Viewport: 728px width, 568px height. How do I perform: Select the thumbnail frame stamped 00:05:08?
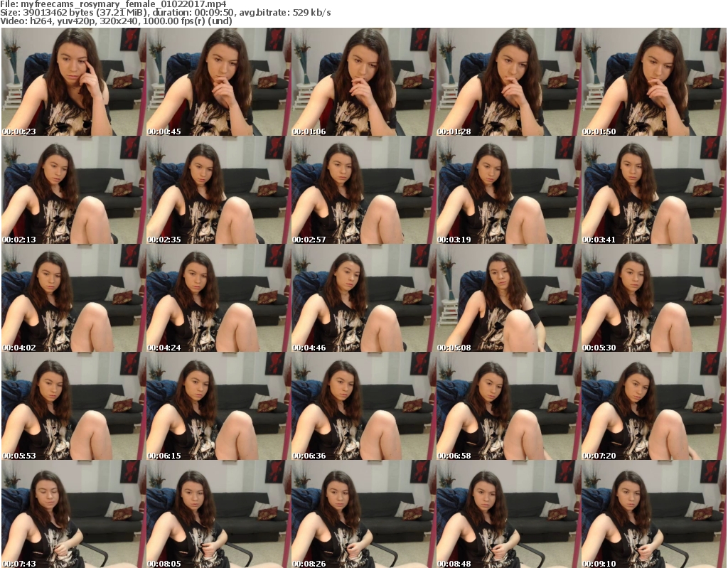(508, 298)
